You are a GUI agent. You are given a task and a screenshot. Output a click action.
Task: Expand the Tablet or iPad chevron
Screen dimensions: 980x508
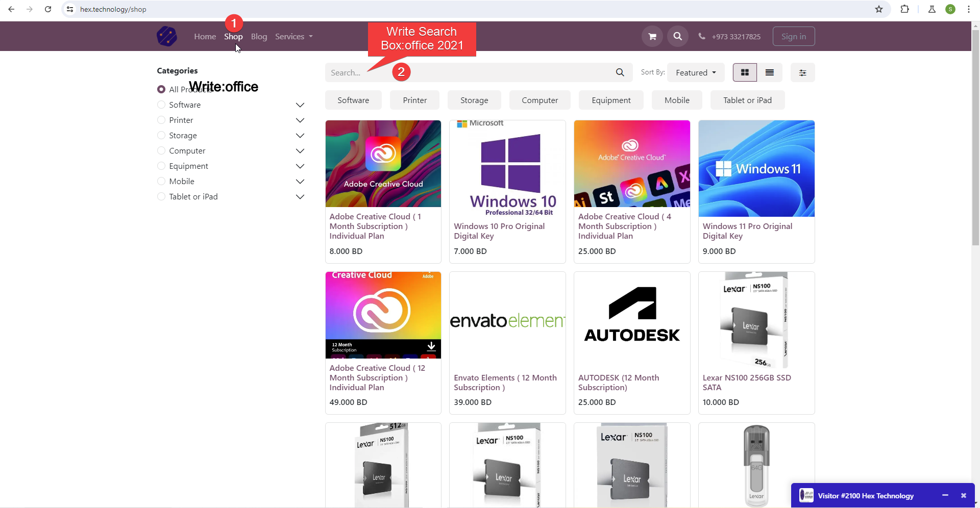(x=300, y=197)
